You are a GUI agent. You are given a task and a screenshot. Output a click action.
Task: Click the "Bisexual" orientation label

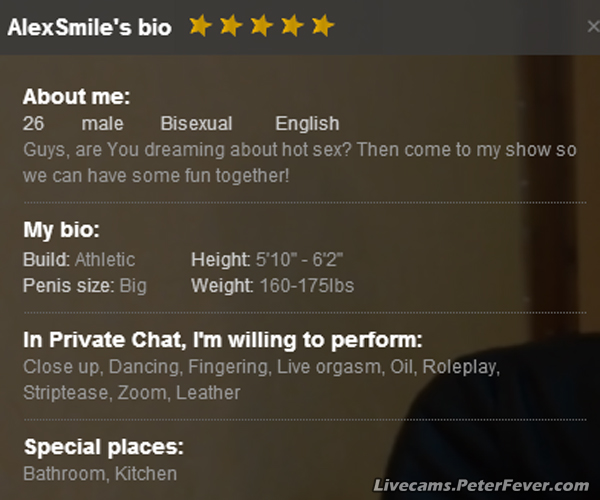coord(196,124)
